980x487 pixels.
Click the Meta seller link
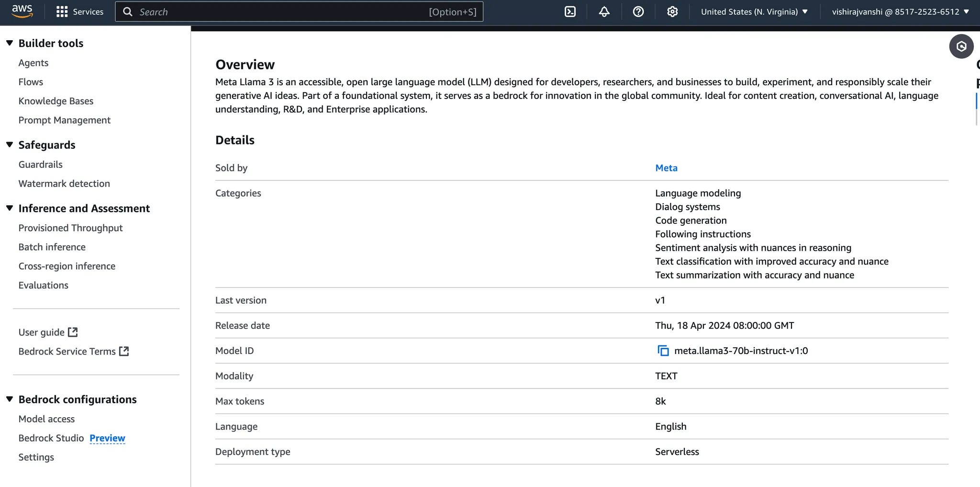tap(666, 168)
